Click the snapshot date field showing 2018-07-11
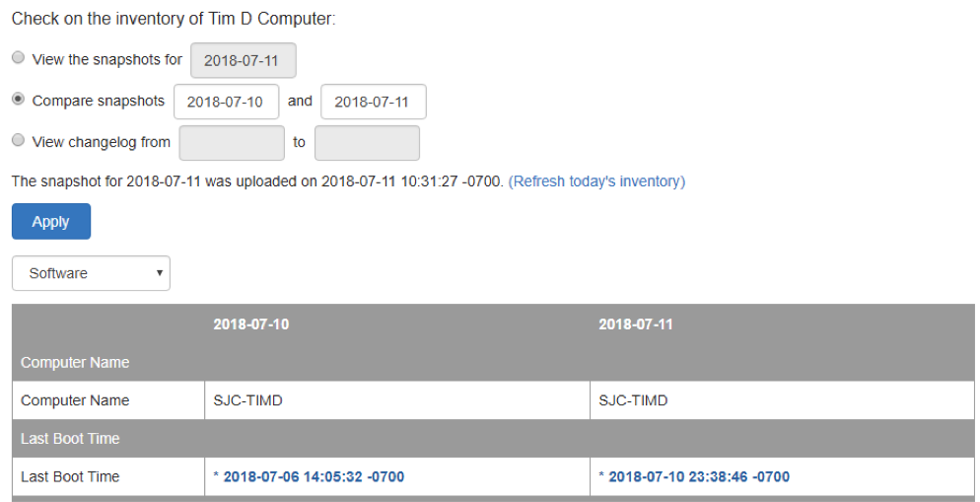 tap(243, 60)
